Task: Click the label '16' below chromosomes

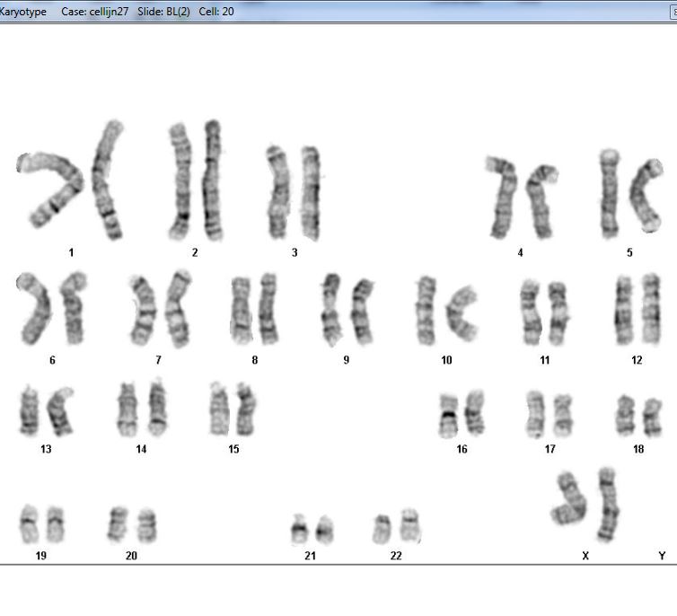Action: coord(462,449)
